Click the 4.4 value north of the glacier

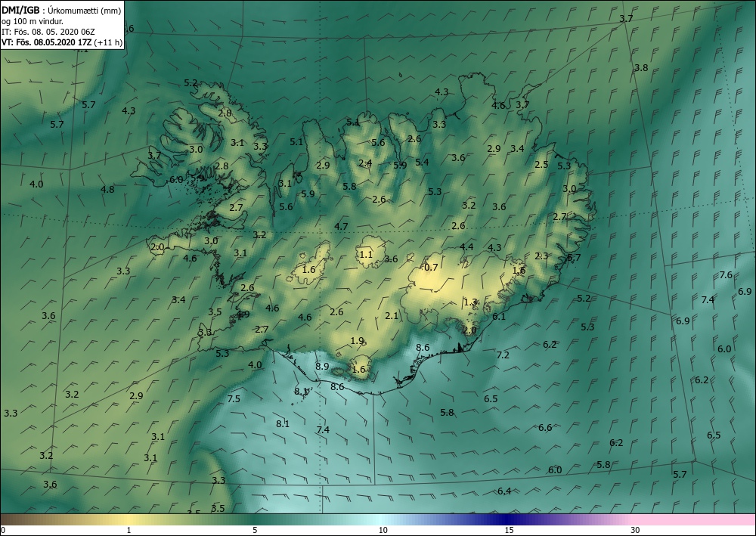pos(466,247)
